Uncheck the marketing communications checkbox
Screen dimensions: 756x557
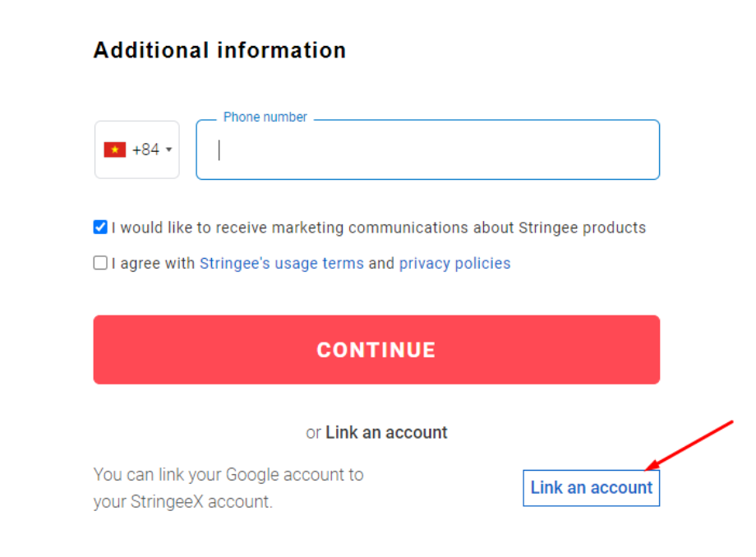coord(100,228)
